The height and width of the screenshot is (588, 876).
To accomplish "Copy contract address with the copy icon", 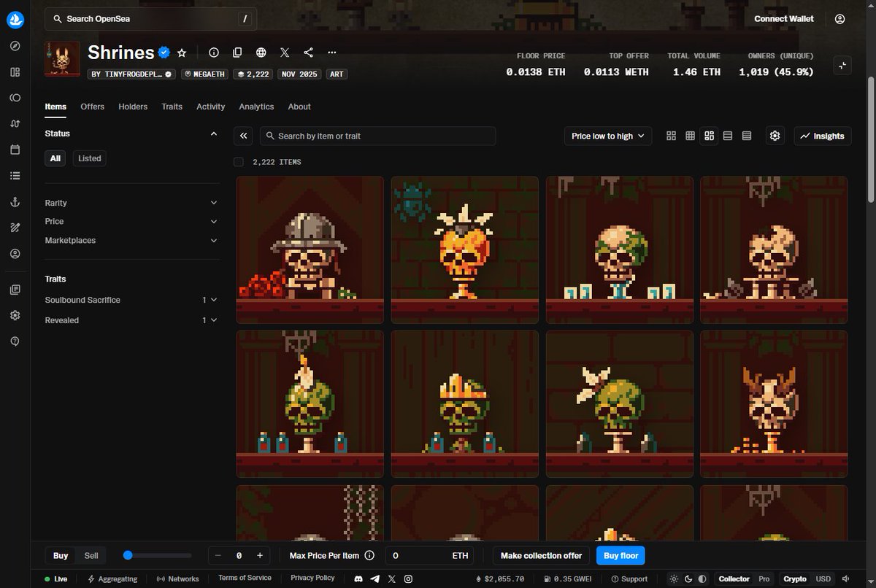I will (x=237, y=53).
